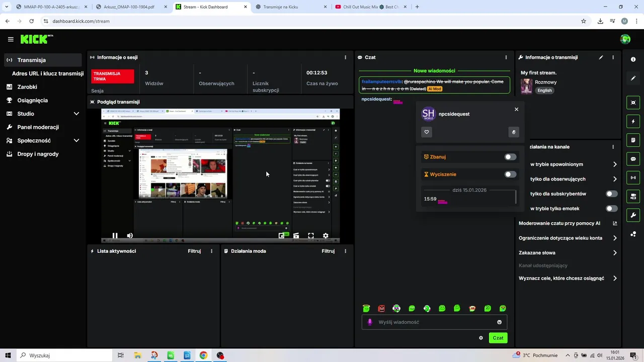Enable subscribers-only chat toggle
The width and height of the screenshot is (644, 362).
click(611, 194)
